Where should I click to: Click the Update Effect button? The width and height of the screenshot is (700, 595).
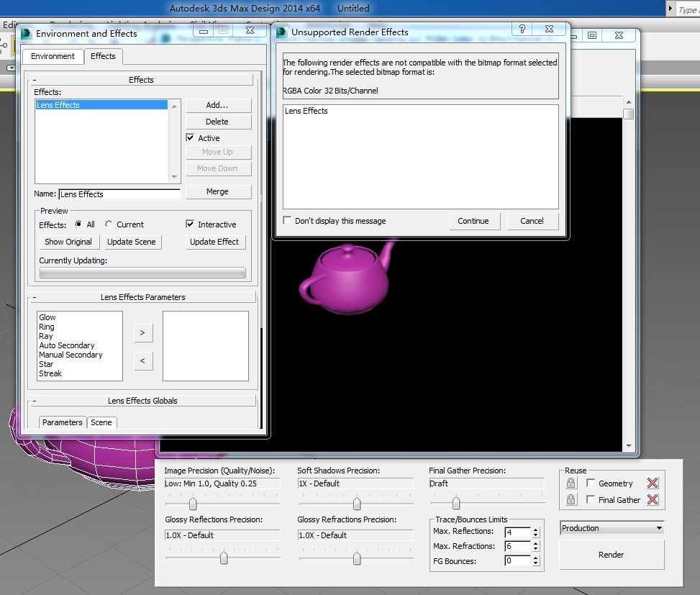pyautogui.click(x=214, y=242)
